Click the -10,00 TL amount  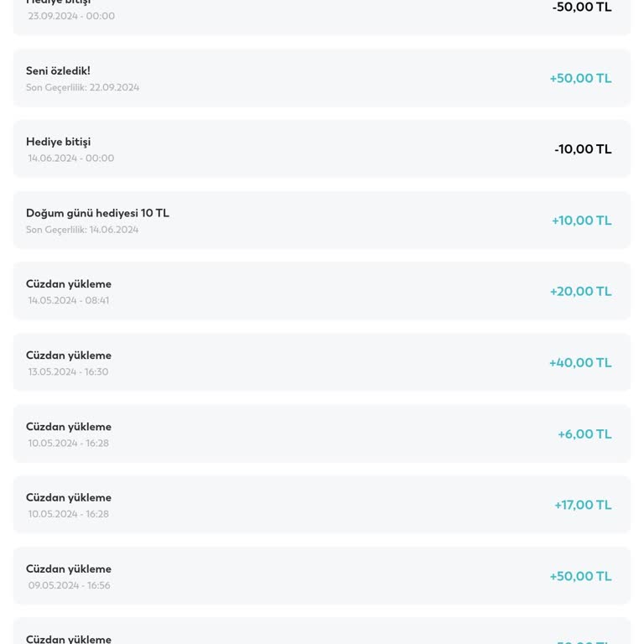583,149
